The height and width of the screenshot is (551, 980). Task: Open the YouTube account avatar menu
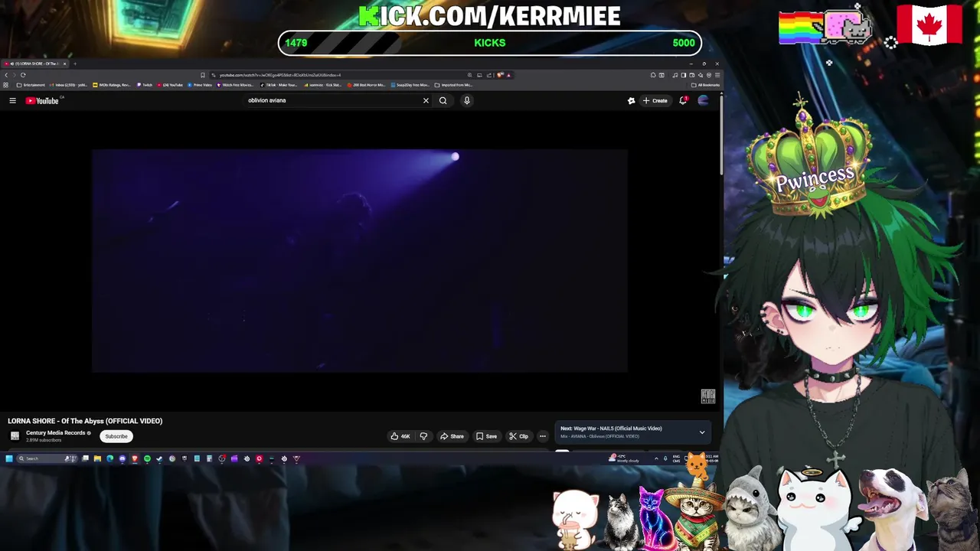(x=703, y=100)
